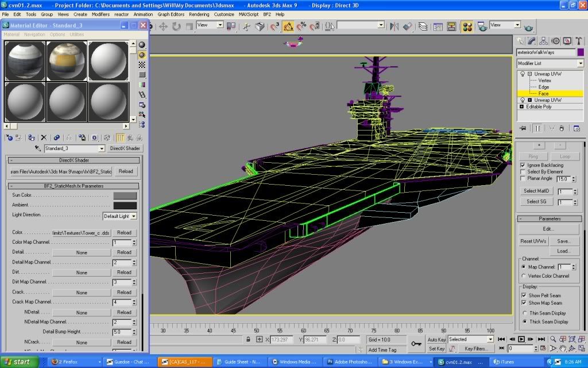
Task: Pick material from object with eyedropper
Action: (38, 148)
